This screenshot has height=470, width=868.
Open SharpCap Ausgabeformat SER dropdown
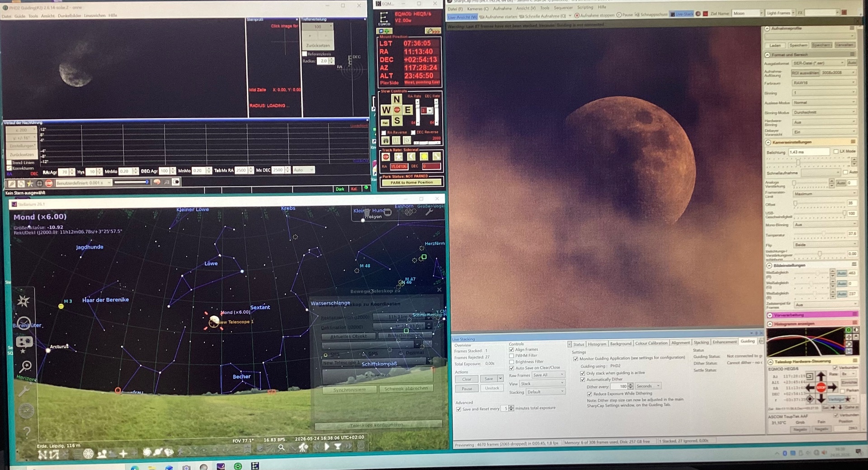click(x=818, y=63)
